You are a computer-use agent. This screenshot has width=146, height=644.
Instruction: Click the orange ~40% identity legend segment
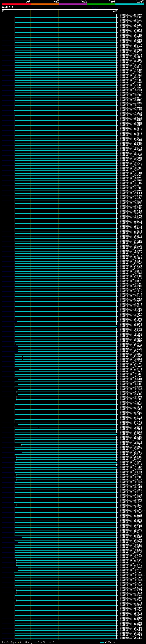pyautogui.click(x=45, y=4)
